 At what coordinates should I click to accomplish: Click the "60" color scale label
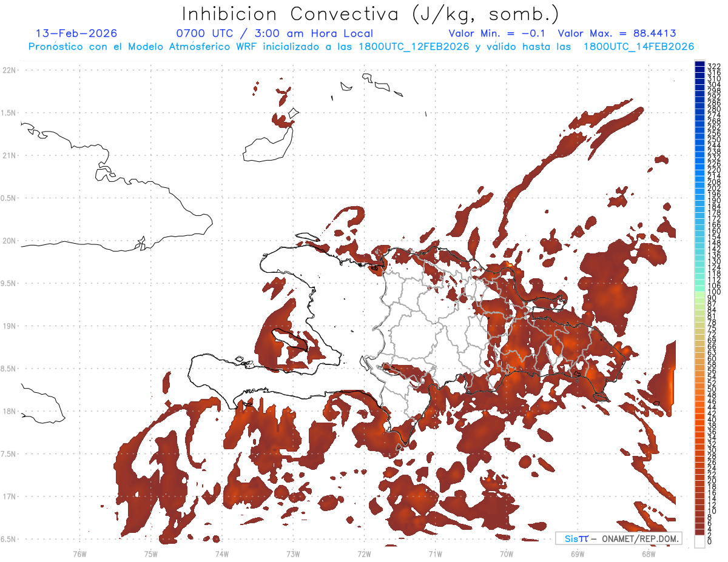[712, 359]
